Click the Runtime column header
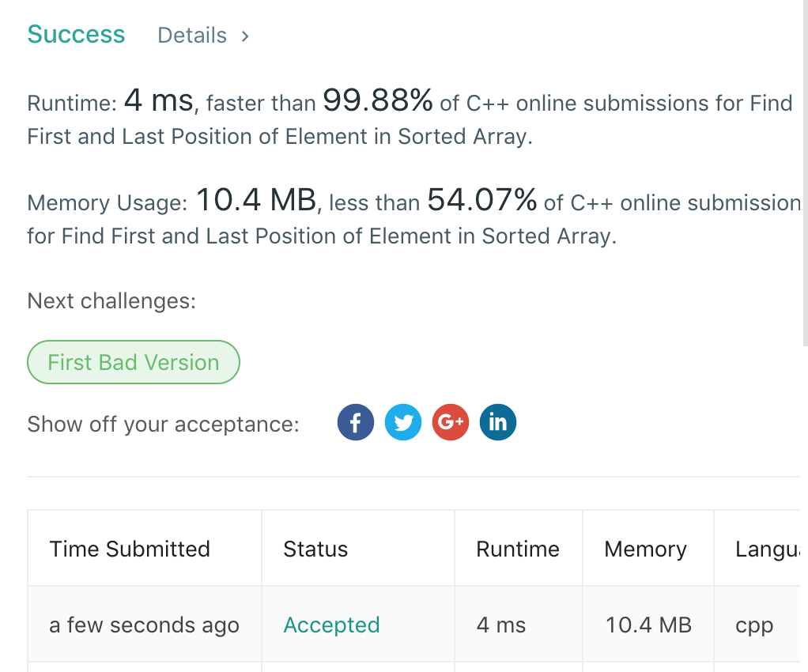The width and height of the screenshot is (808, 672). pos(518,549)
